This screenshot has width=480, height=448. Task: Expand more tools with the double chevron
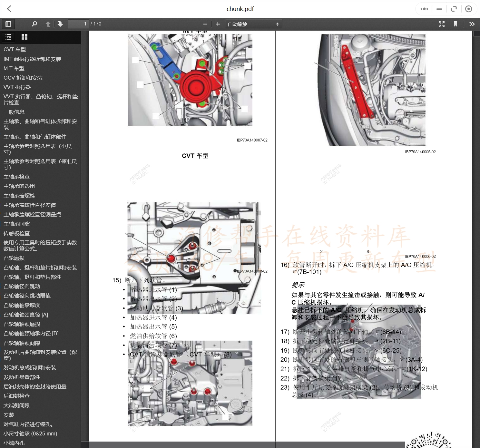point(472,24)
